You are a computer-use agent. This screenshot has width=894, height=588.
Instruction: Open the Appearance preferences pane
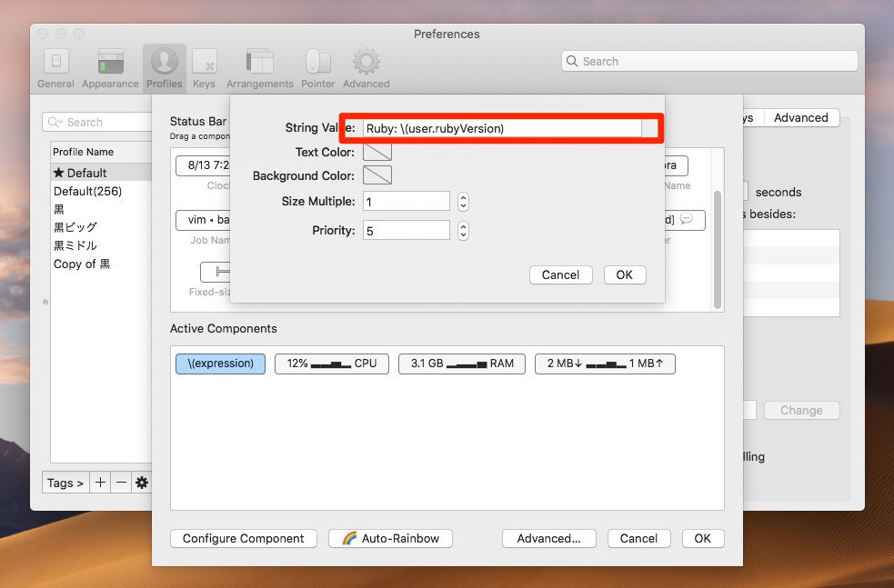coord(110,68)
